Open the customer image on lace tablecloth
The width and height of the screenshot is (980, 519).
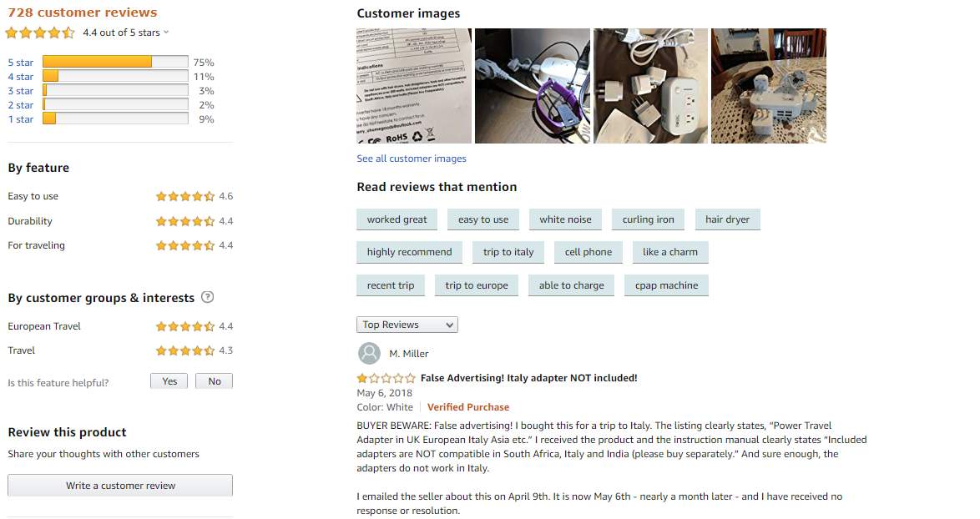pos(769,86)
